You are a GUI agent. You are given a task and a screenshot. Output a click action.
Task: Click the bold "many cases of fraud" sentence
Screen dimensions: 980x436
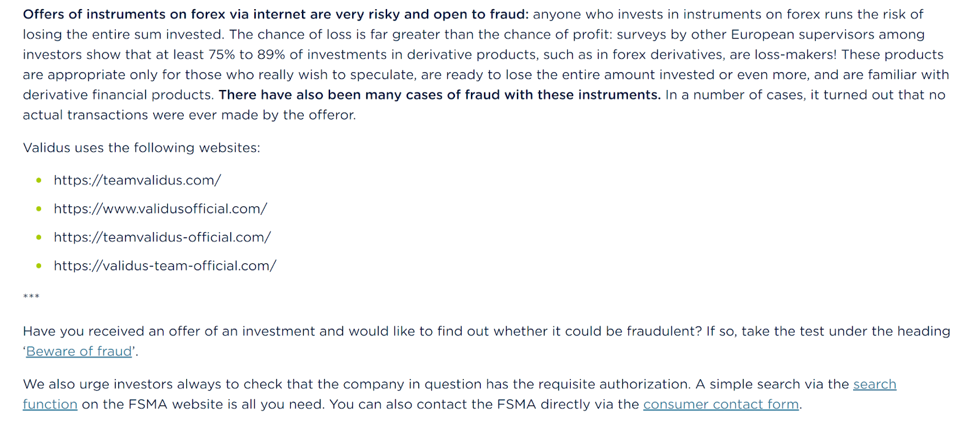coord(439,95)
